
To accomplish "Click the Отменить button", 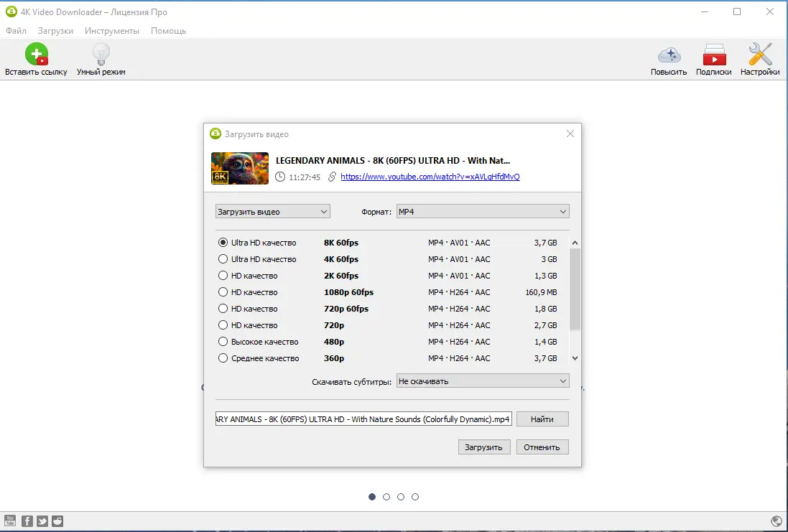I will click(542, 447).
